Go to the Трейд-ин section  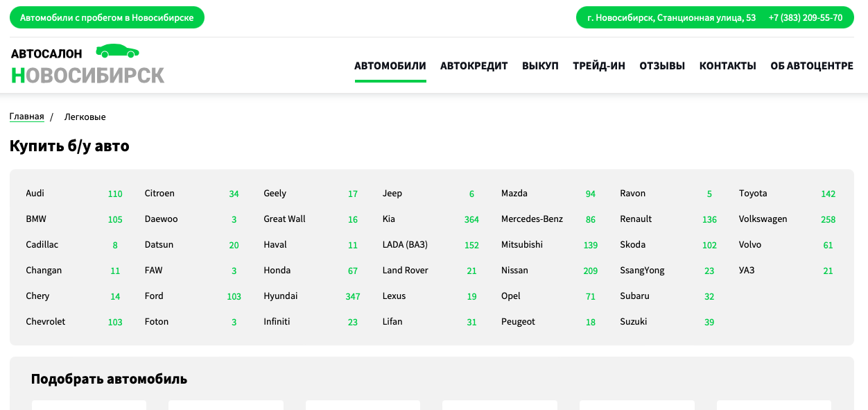pos(599,66)
